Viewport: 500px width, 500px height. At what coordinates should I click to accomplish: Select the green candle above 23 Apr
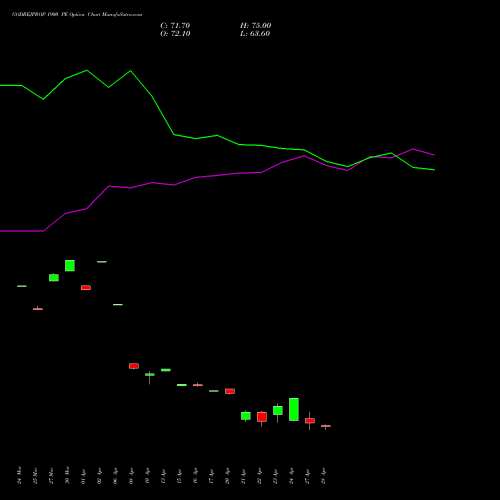point(278,411)
